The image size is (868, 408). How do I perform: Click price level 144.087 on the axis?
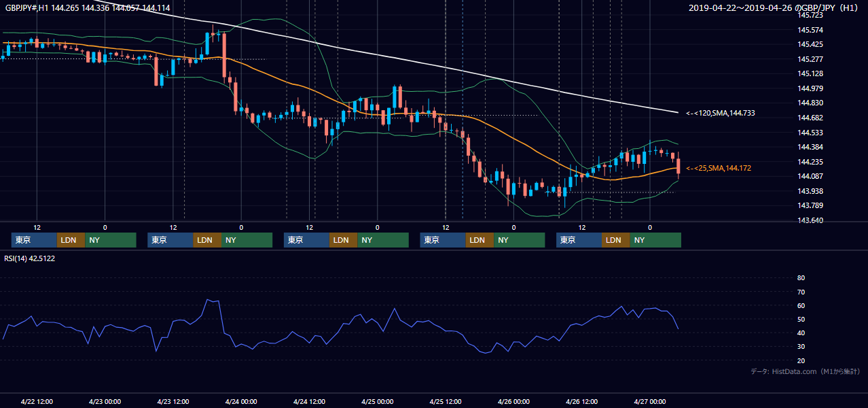(x=811, y=176)
